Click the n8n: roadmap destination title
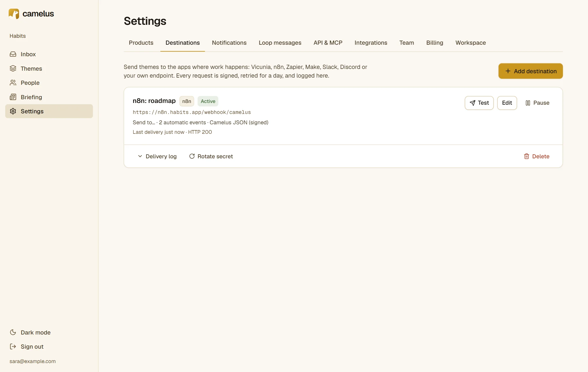 [x=154, y=101]
